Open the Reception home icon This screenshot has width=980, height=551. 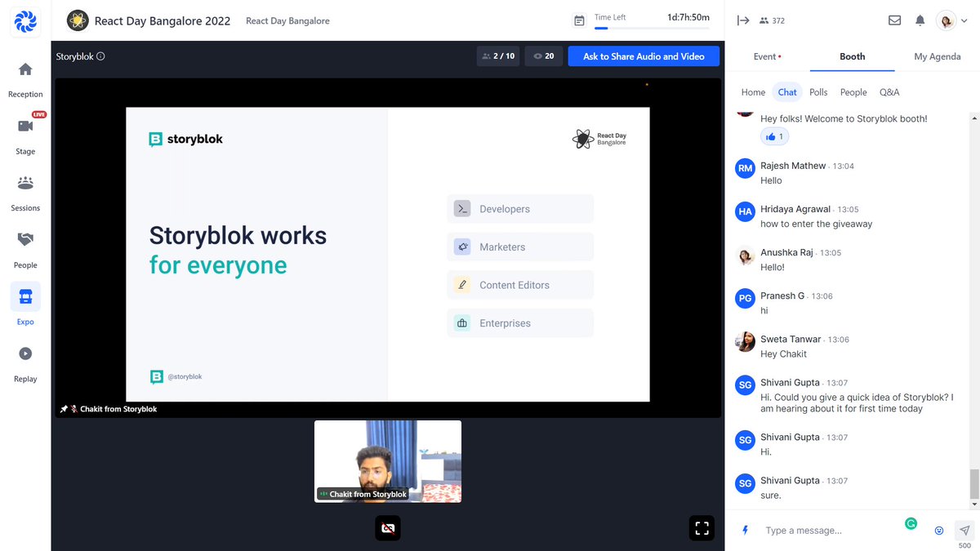(x=25, y=69)
